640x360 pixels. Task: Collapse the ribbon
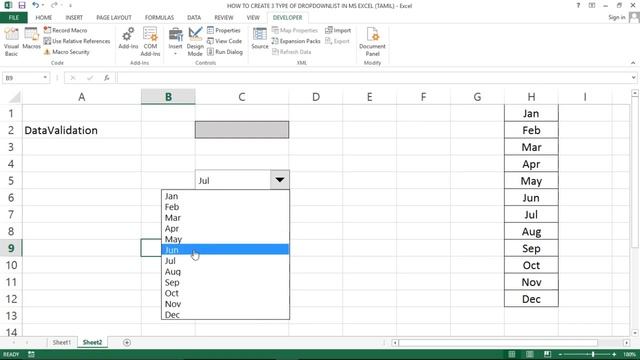click(x=633, y=63)
